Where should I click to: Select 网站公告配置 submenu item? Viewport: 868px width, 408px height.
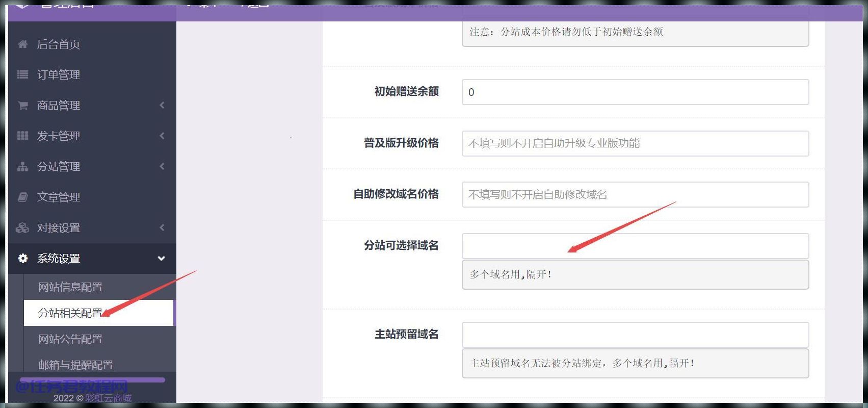pyautogui.click(x=70, y=339)
